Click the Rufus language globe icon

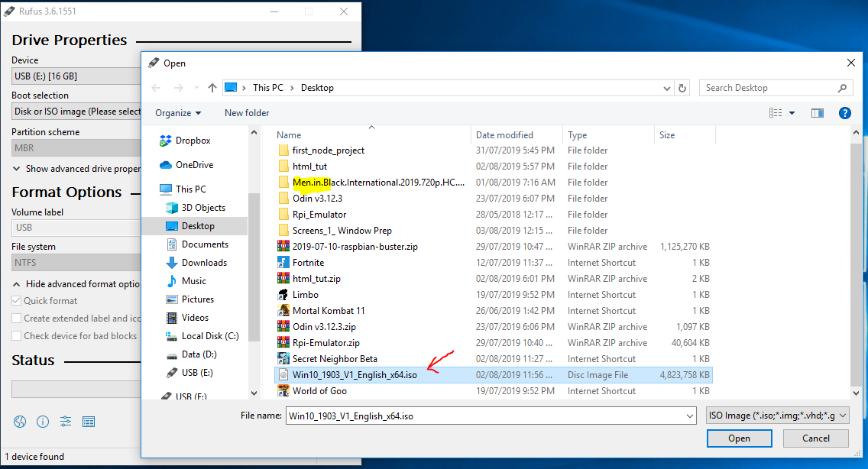point(20,422)
